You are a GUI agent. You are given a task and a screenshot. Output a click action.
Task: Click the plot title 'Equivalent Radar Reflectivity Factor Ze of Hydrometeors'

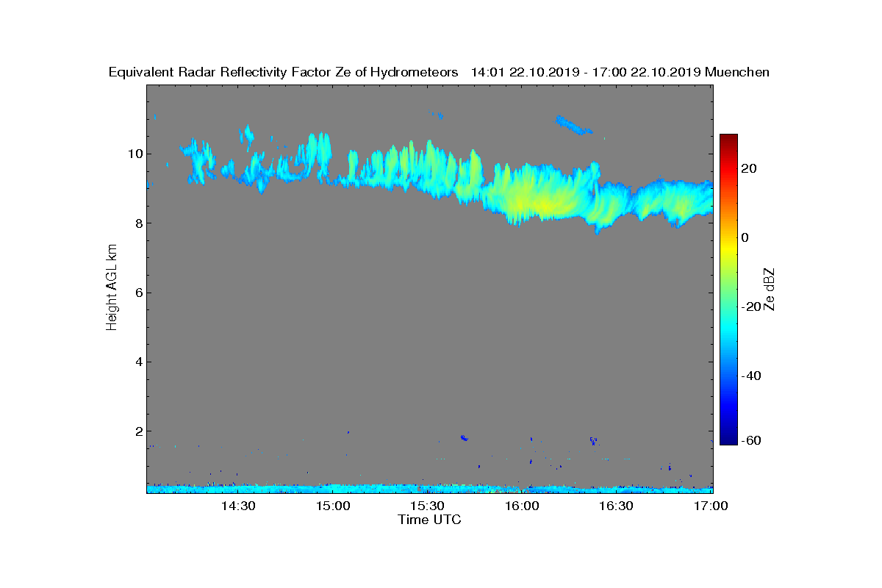[x=283, y=72]
